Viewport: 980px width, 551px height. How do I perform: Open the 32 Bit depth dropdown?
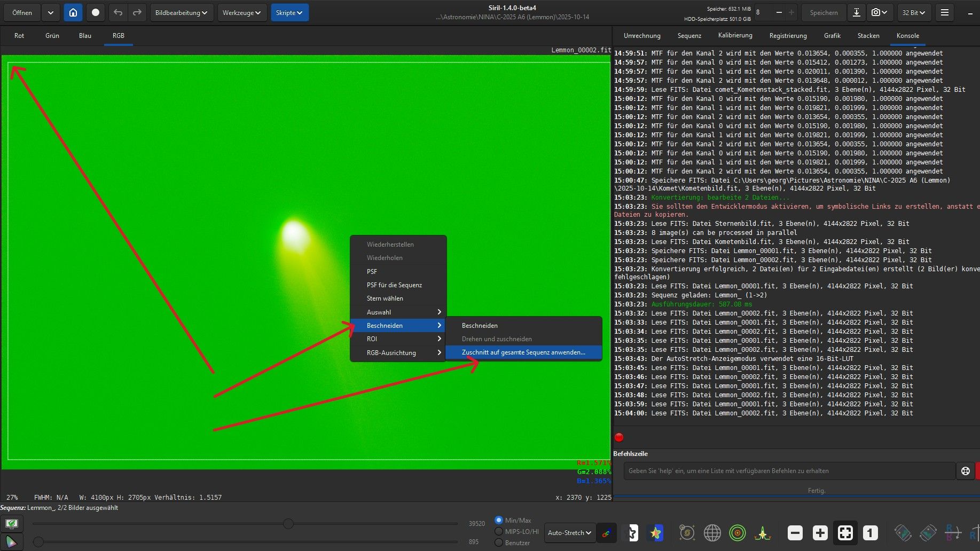(913, 12)
